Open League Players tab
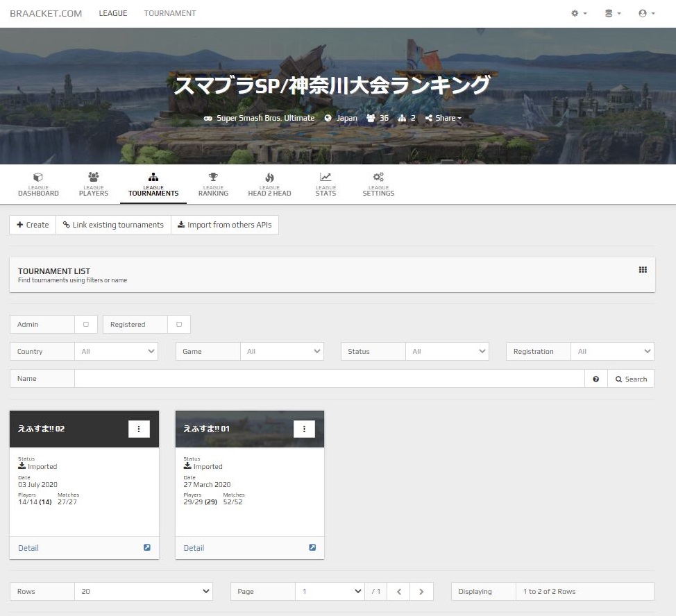 coord(94,185)
